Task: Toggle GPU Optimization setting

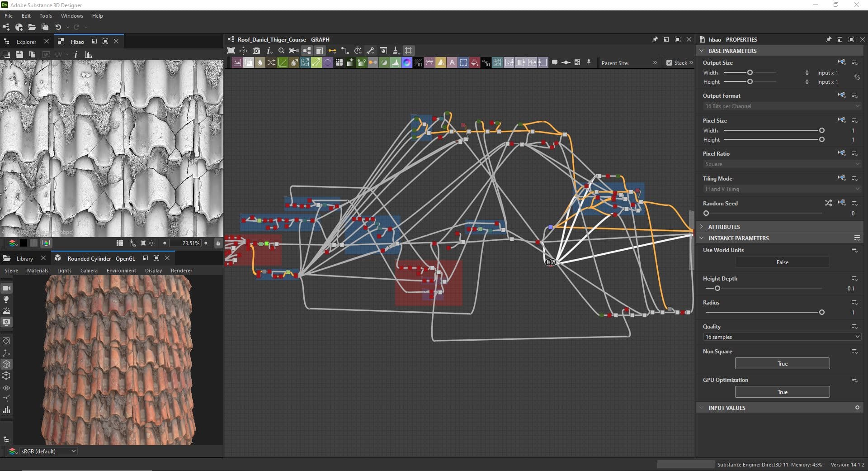Action: [x=782, y=392]
